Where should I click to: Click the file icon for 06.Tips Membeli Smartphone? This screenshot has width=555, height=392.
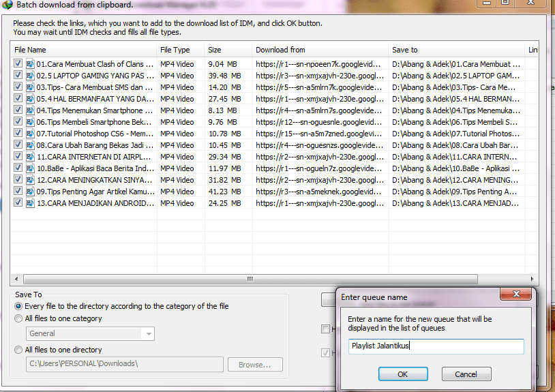pos(30,122)
